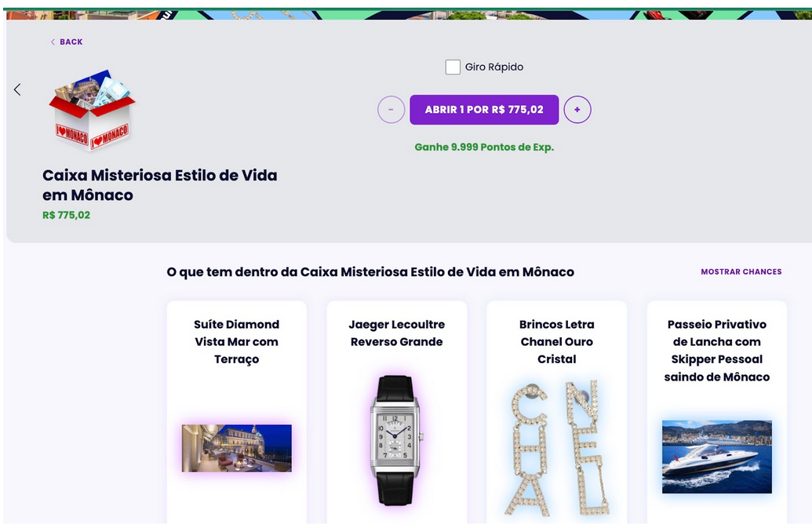Click the left arrow chevron beside the box
Screen dimensions: 812x528
click(x=17, y=89)
